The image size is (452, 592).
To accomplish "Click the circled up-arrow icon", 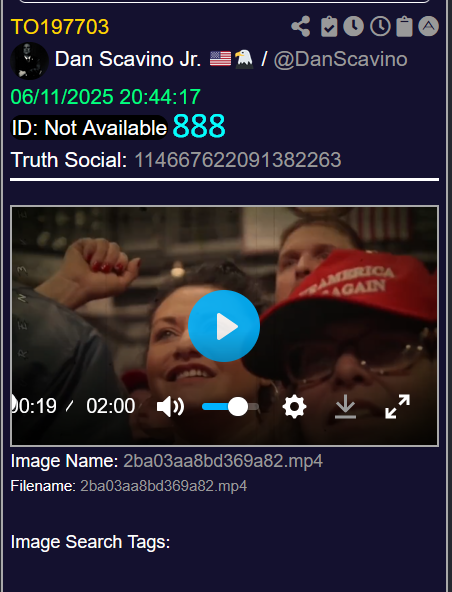I will (x=428, y=26).
